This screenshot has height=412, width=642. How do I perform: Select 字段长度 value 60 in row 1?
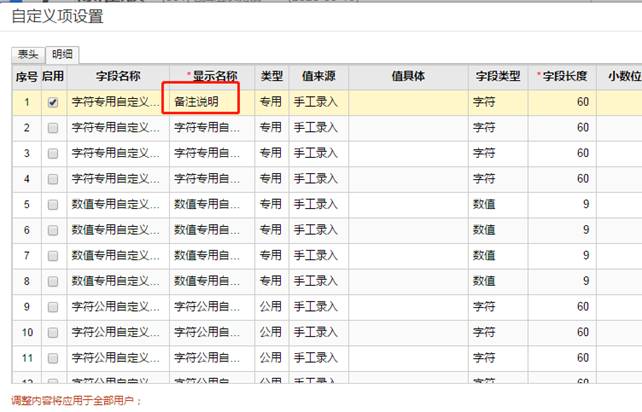(562, 102)
